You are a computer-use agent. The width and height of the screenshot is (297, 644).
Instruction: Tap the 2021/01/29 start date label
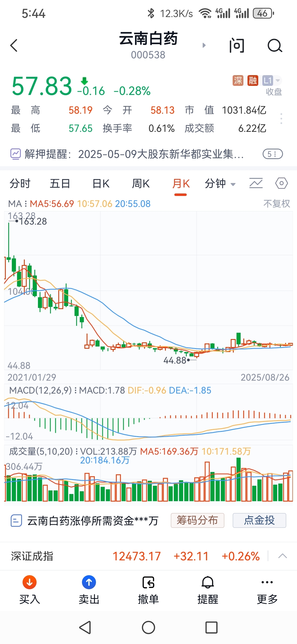point(32,377)
